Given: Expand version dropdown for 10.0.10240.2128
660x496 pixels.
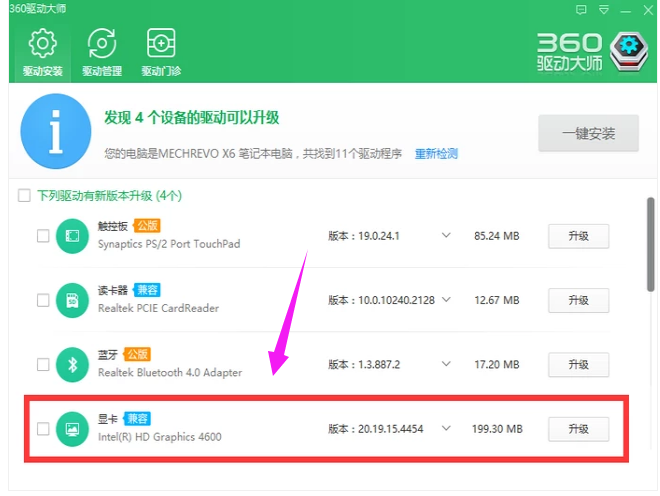Looking at the screenshot, I should tap(446, 300).
